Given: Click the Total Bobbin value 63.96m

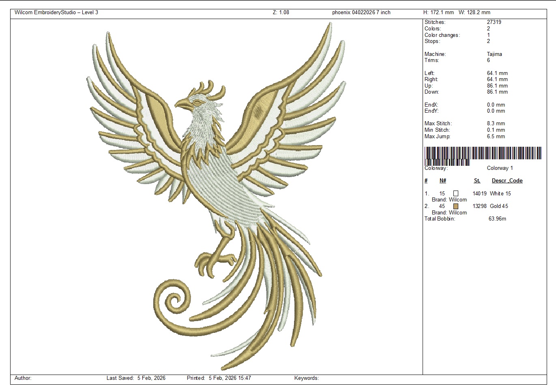Looking at the screenshot, I should 497,218.
